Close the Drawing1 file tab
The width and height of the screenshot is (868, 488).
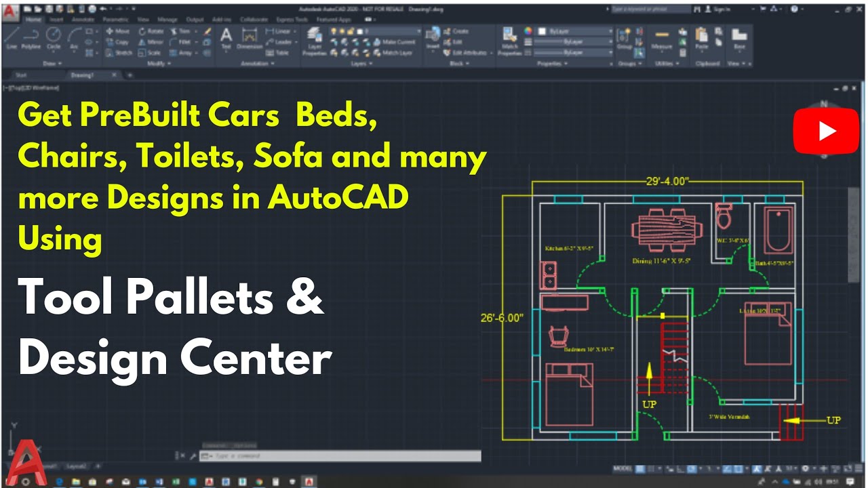(x=113, y=75)
